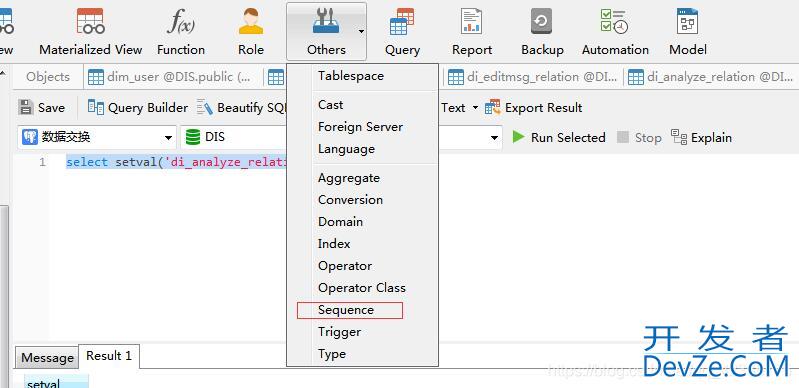Image resolution: width=799 pixels, height=388 pixels.
Task: Click the Export Result button
Action: tap(534, 108)
